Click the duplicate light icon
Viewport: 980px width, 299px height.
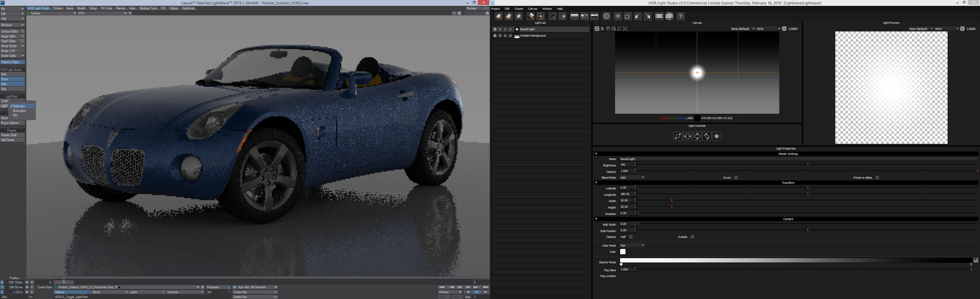coord(628,16)
